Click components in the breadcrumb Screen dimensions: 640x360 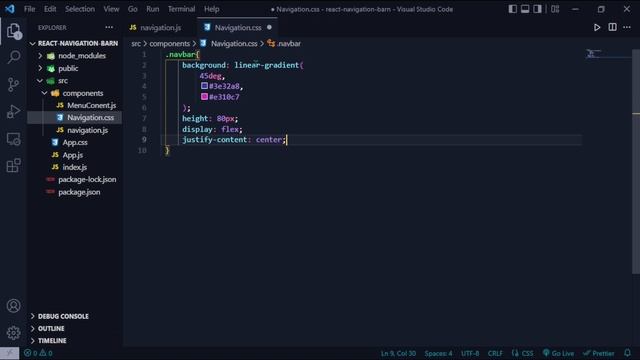point(169,43)
